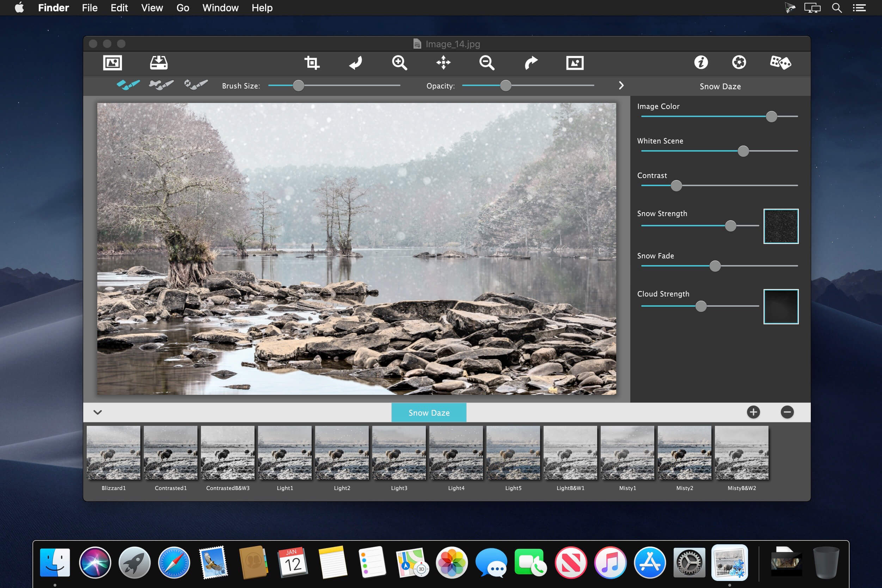Select the blue paint brush mode
This screenshot has height=588, width=882.
128,85
